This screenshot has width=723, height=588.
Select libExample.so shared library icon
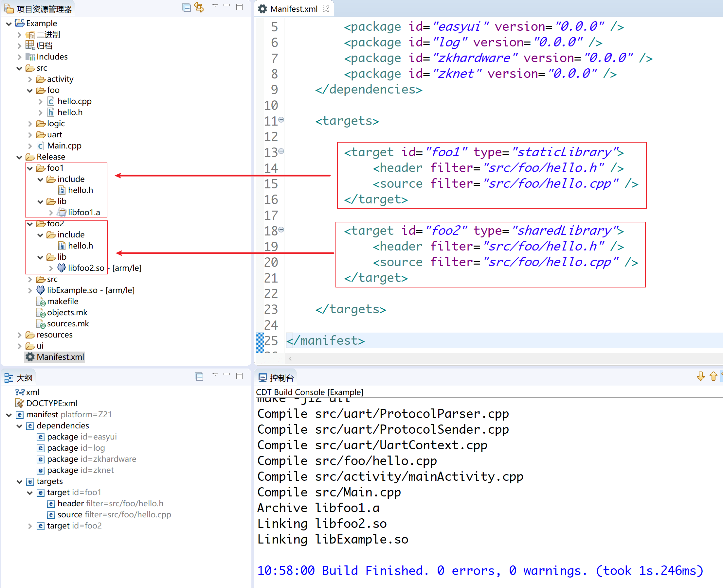[x=41, y=290]
